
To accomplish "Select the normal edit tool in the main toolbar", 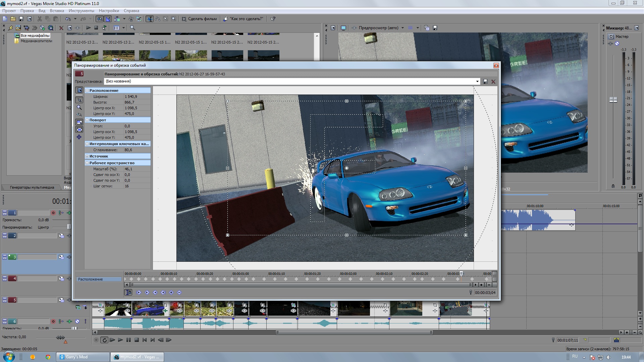I will [x=150, y=19].
